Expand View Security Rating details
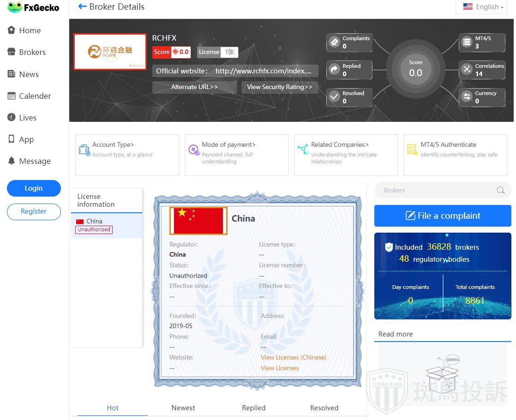 pyautogui.click(x=280, y=87)
